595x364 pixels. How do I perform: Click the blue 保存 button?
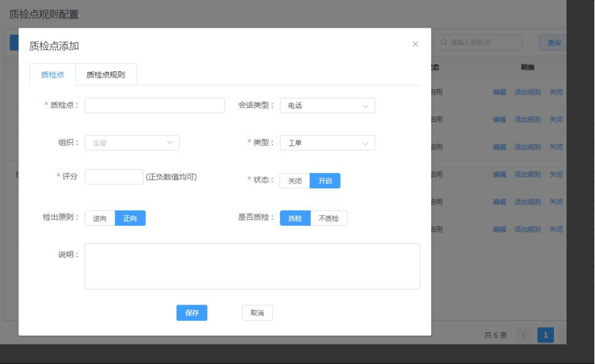192,313
